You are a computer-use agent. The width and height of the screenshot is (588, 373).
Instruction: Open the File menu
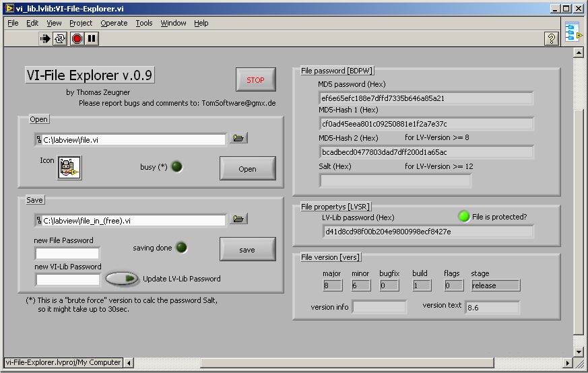[13, 24]
